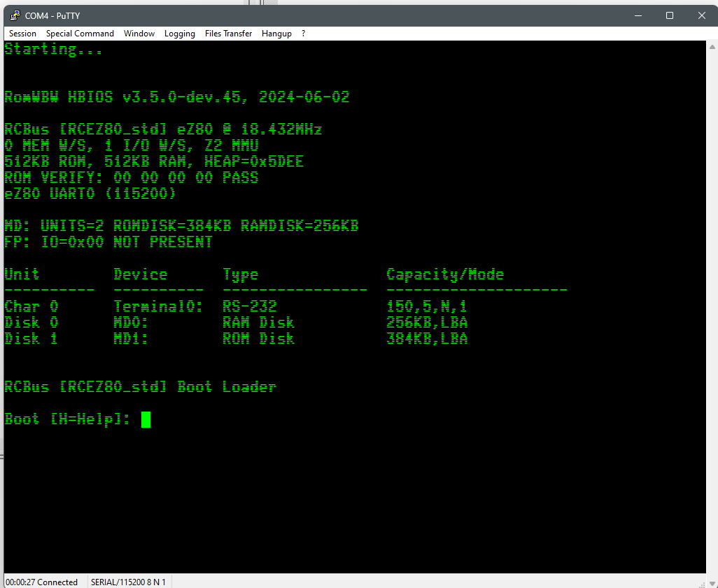Click 'Disk 0' unit cell
Screen dimensions: 718x588
coord(31,323)
